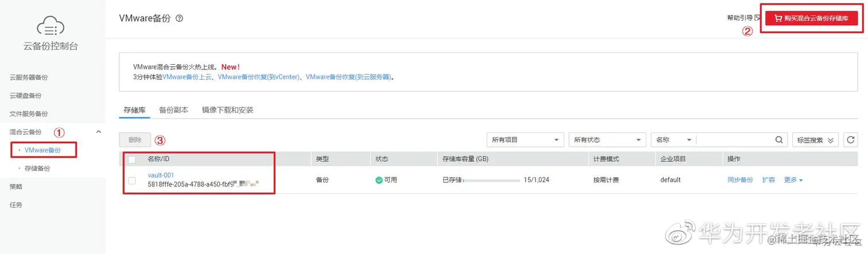
Task: Click the 状态 column header
Action: (382, 159)
